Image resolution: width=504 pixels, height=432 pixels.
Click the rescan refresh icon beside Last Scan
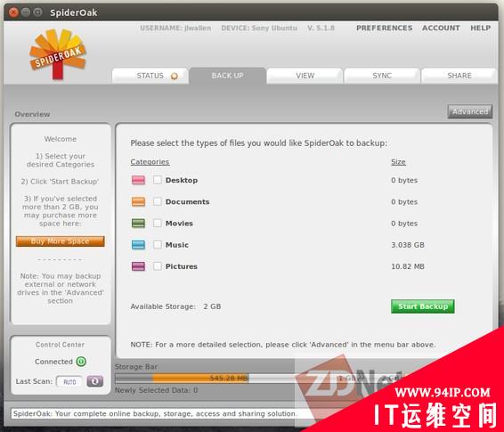[94, 381]
